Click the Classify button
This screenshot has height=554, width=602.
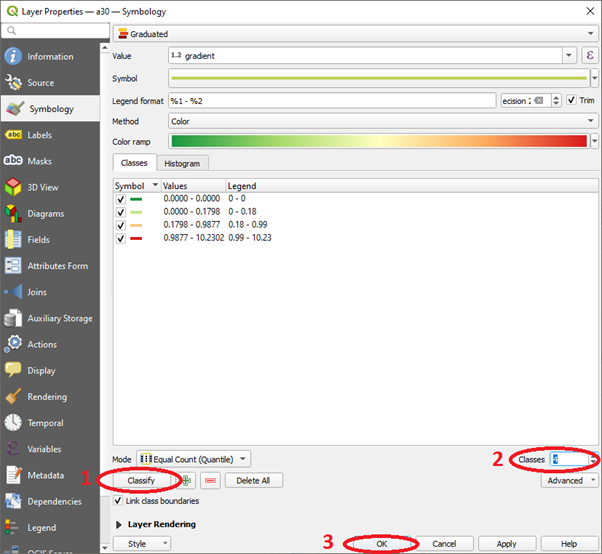[x=141, y=480]
